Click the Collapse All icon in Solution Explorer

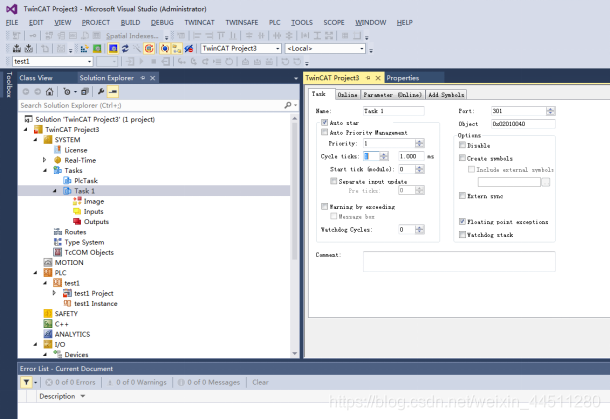click(x=84, y=92)
